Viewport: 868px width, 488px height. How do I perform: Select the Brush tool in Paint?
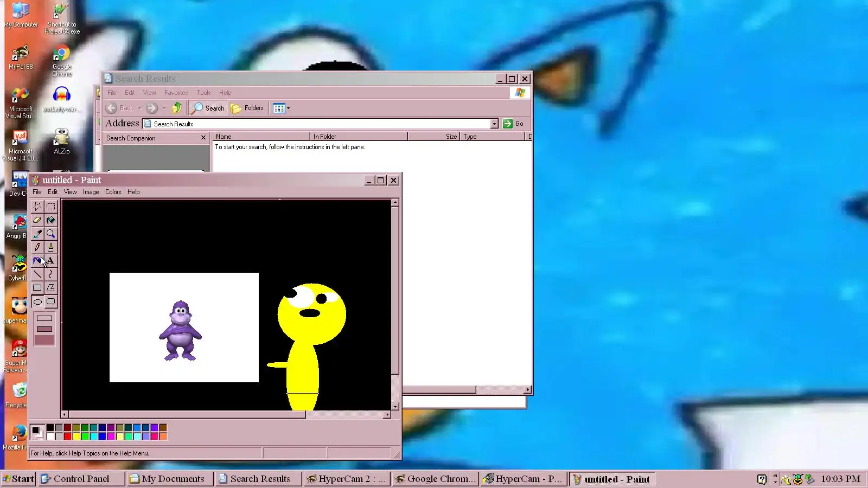[50, 247]
